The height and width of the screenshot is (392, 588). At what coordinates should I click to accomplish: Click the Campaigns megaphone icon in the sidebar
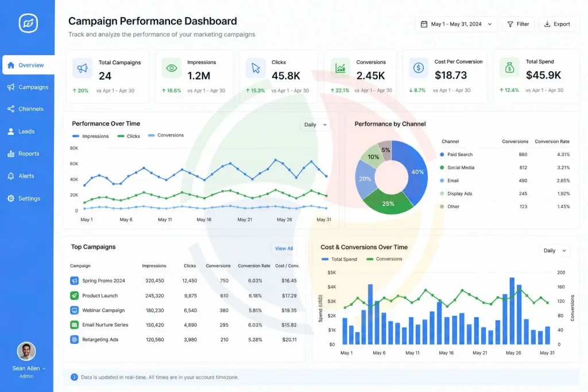coord(11,87)
